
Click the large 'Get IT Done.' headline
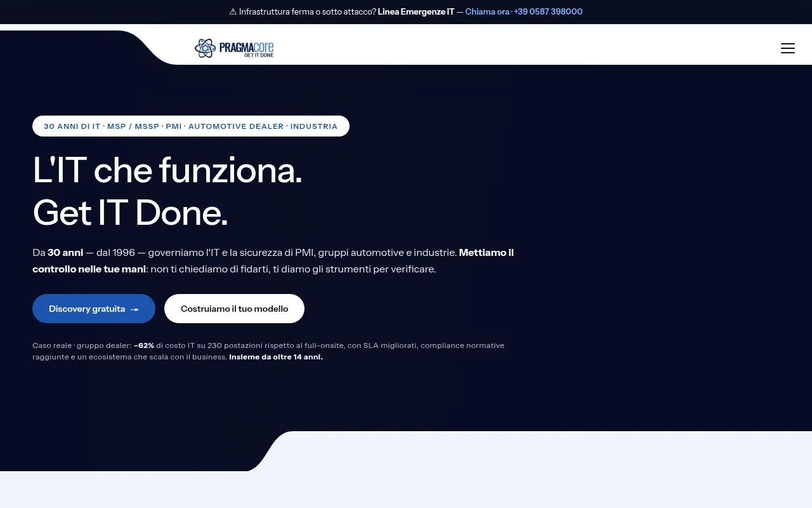click(130, 213)
